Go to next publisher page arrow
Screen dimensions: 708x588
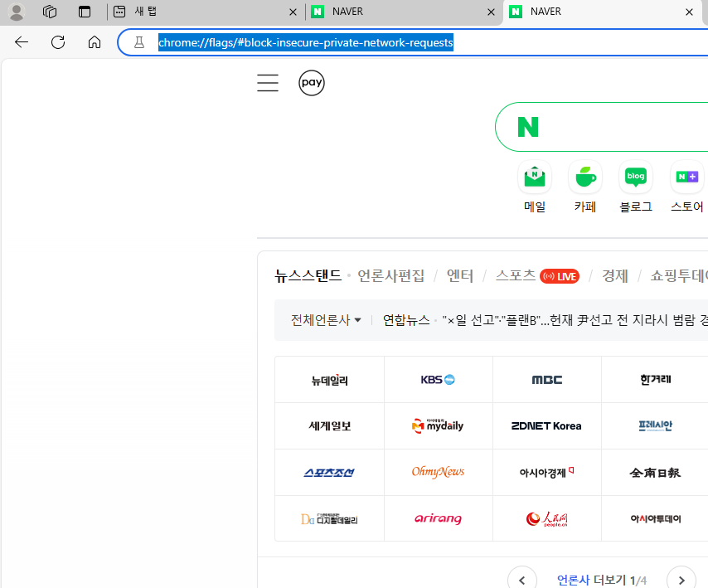coord(681,580)
